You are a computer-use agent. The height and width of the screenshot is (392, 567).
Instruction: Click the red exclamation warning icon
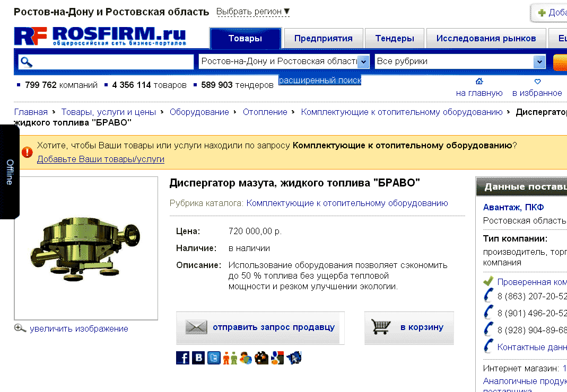(27, 152)
